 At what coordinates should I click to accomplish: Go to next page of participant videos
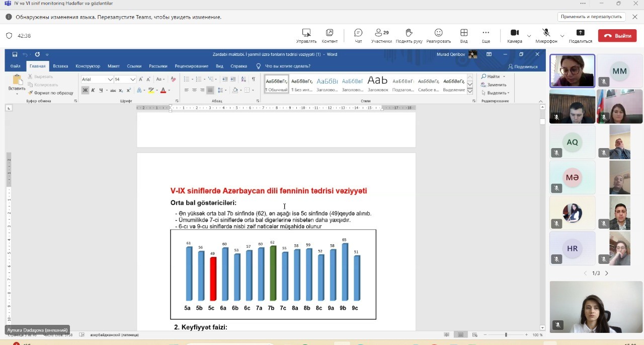pos(606,273)
